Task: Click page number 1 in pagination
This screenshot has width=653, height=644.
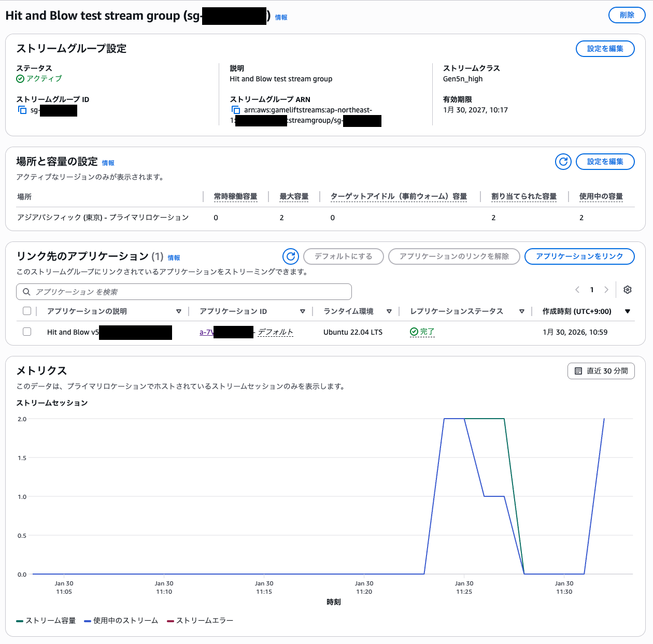Action: click(x=592, y=290)
